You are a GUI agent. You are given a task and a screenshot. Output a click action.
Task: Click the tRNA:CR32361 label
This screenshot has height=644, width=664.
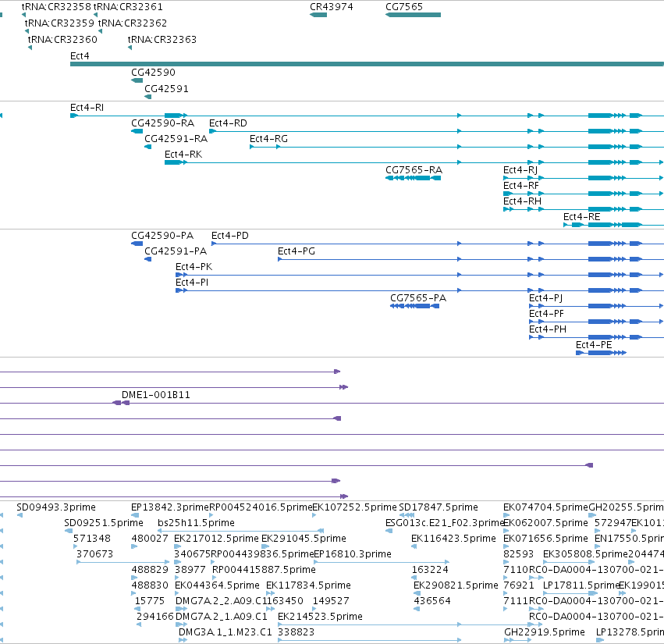pos(128,7)
